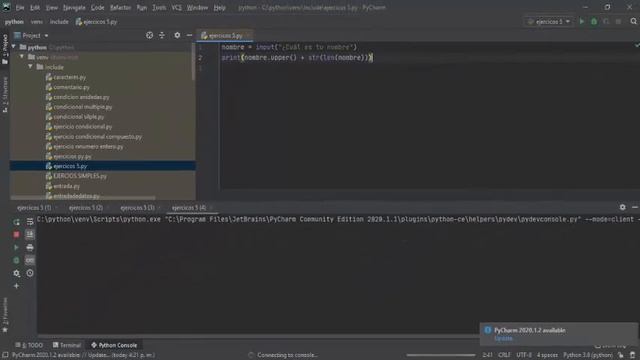
Task: Toggle tool window bars in status corner
Action: [5, 355]
